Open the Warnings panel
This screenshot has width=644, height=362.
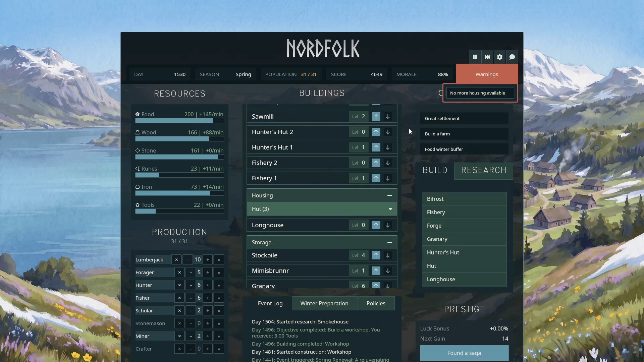487,74
